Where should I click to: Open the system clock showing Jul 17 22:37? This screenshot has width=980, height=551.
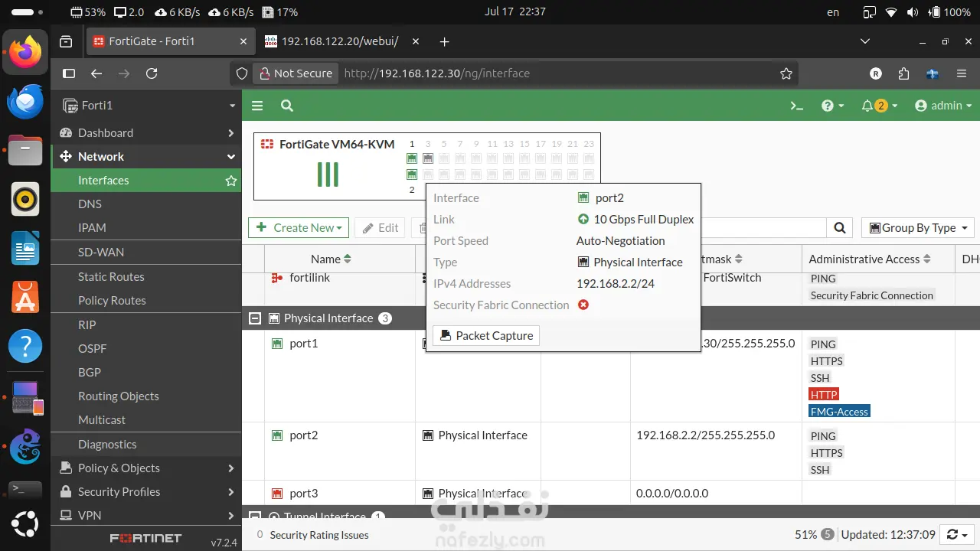point(514,12)
